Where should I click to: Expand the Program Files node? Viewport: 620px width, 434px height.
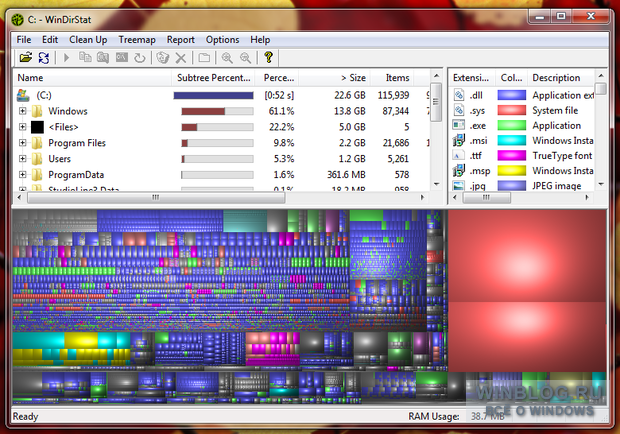point(23,143)
